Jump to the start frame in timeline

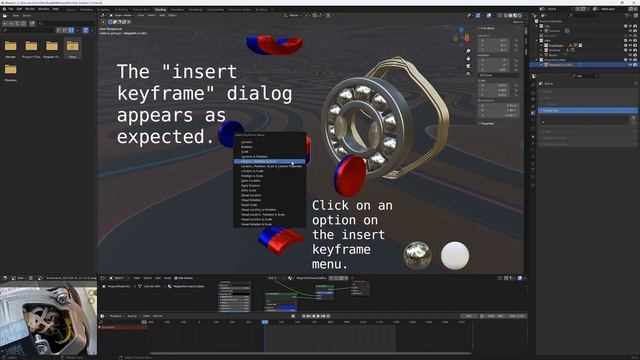(x=304, y=316)
